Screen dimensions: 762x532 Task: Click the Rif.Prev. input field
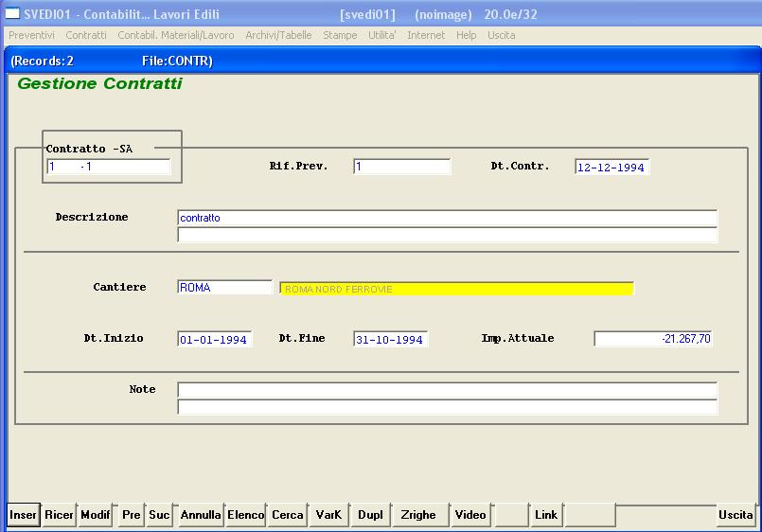point(402,167)
